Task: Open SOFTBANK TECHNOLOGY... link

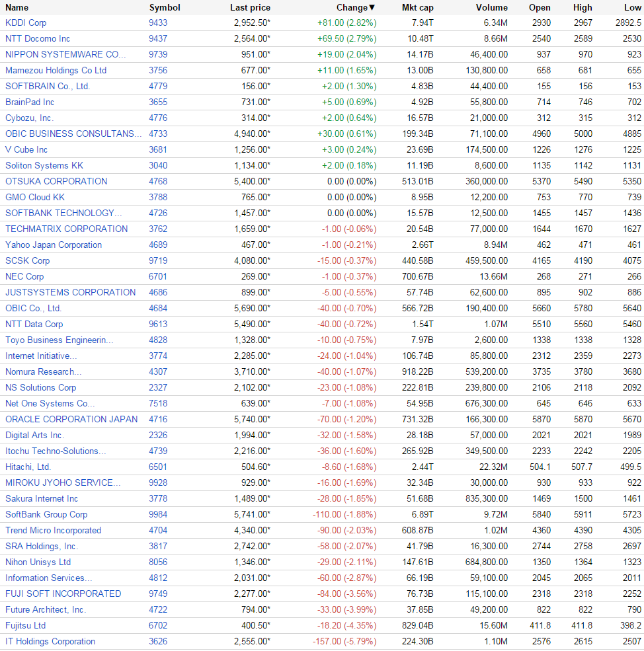Action: pyautogui.click(x=63, y=213)
